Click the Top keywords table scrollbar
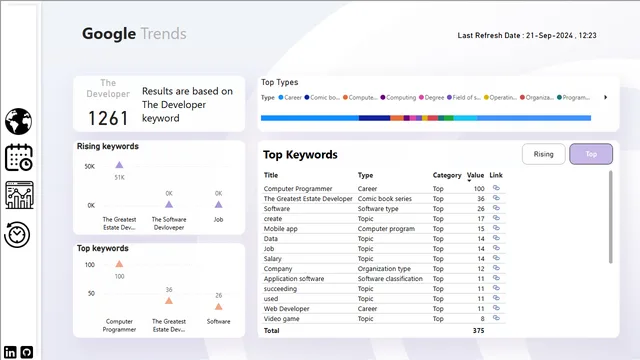This screenshot has height=360, width=640. pyautogui.click(x=611, y=217)
